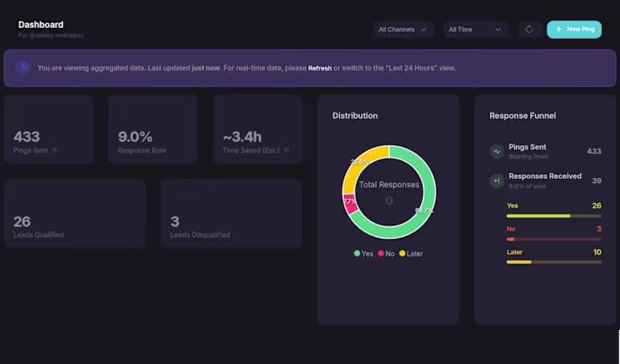Click the 39 Responses Received value
The width and height of the screenshot is (620, 364).
596,181
